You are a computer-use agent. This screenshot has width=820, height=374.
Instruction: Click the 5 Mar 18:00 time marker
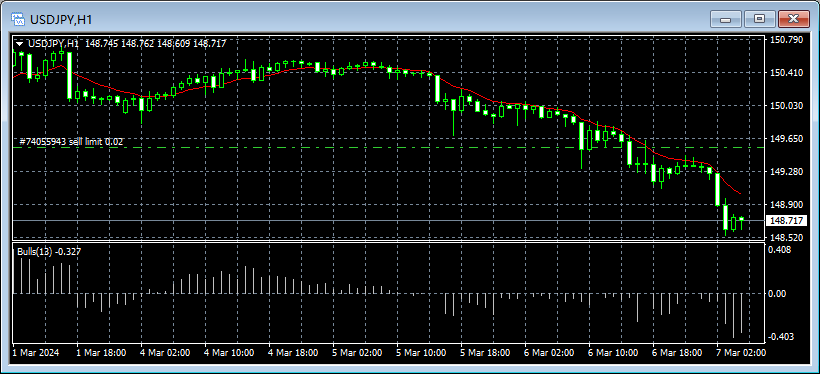(486, 353)
